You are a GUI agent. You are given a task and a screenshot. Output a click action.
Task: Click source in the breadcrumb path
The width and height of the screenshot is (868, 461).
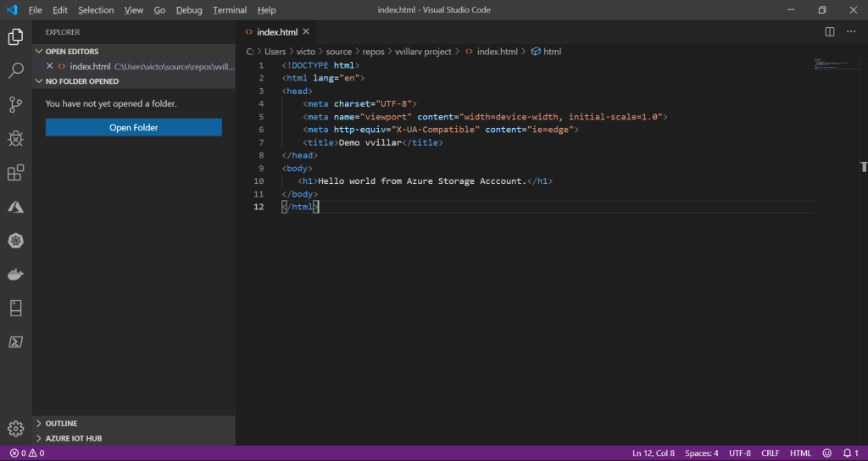[339, 52]
